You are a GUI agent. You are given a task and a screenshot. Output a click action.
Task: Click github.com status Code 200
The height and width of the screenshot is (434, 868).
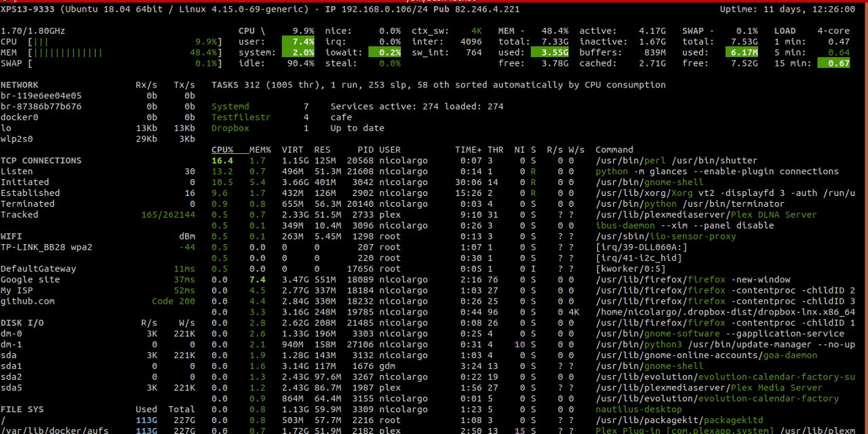pyautogui.click(x=174, y=302)
